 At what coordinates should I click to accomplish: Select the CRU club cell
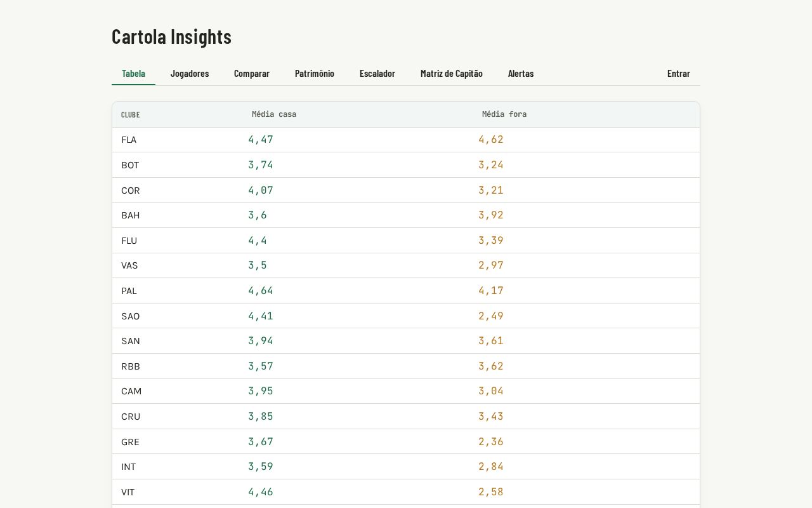131,417
